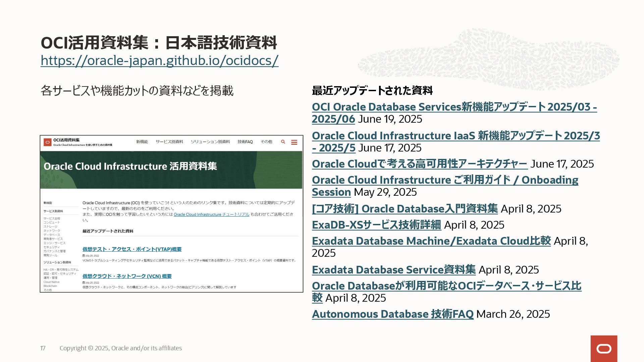
Task: Open the oracle-japan.github.io/ocidocs URL link
Action: [160, 60]
